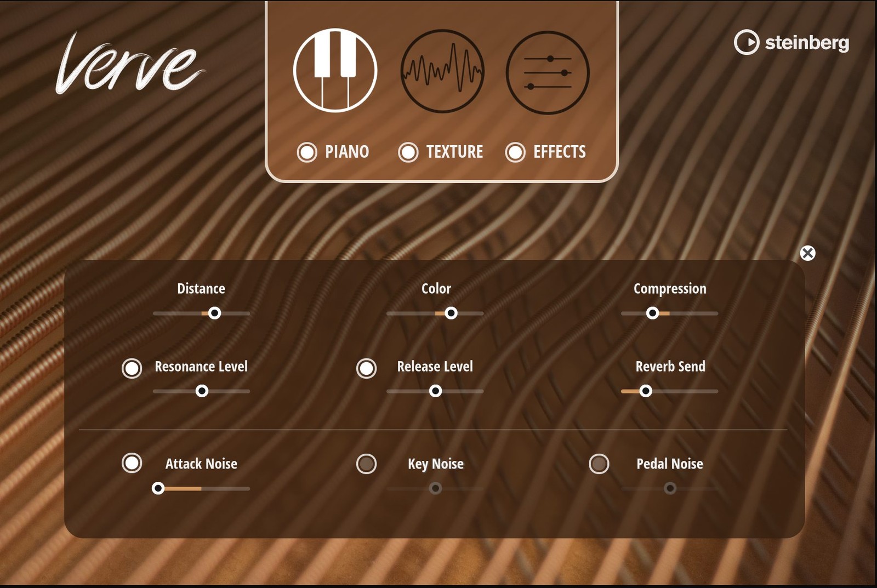Open the Effects page via sliders icon
Image resolution: width=877 pixels, height=588 pixels.
coord(548,72)
